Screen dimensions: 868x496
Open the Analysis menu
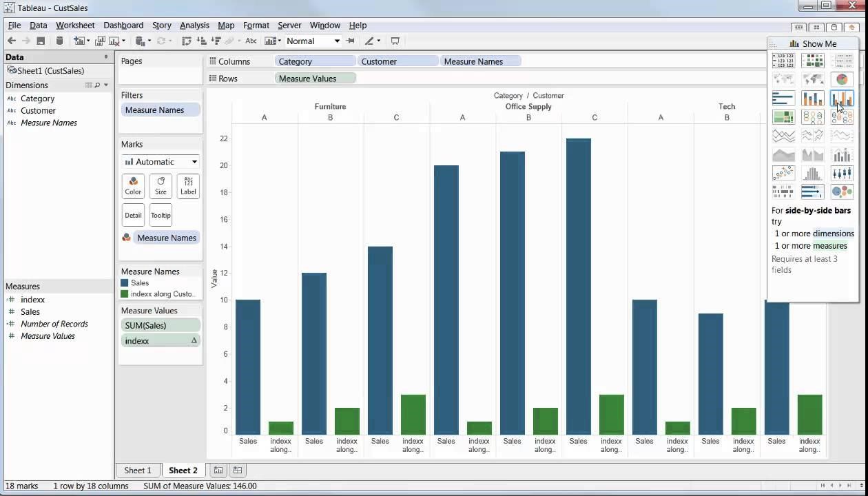pyautogui.click(x=194, y=25)
